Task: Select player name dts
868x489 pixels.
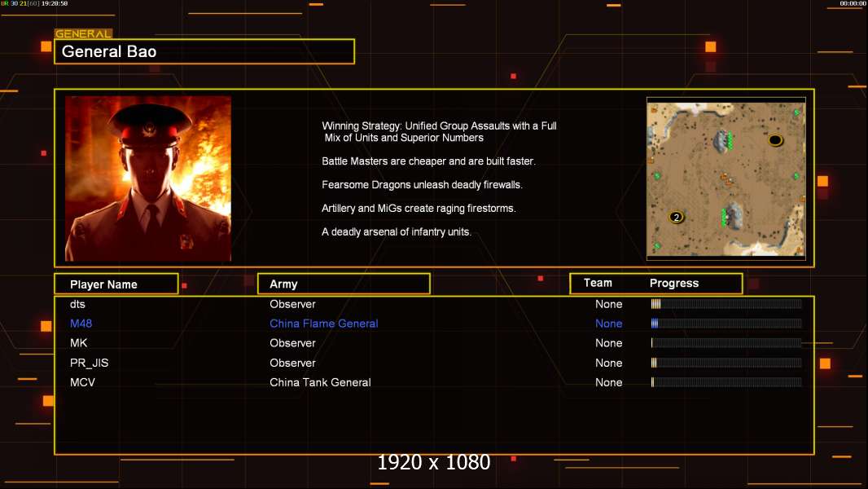Action: [x=77, y=304]
